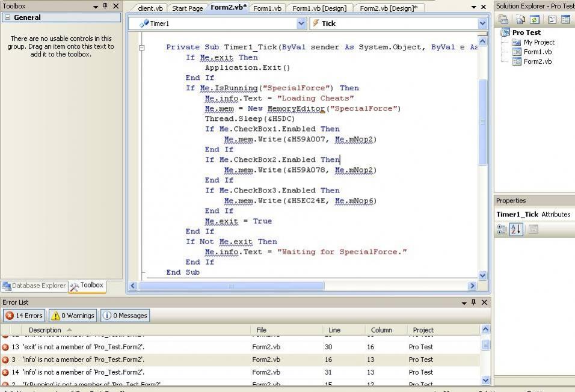The width and height of the screenshot is (575, 392).
Task: Click line 'Application.Exit()' in code editor
Action: 248,68
